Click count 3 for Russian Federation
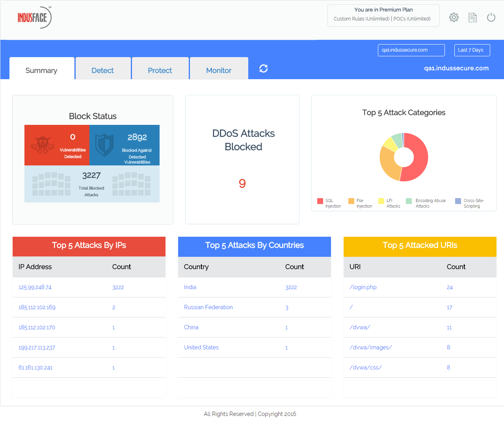 tap(287, 307)
